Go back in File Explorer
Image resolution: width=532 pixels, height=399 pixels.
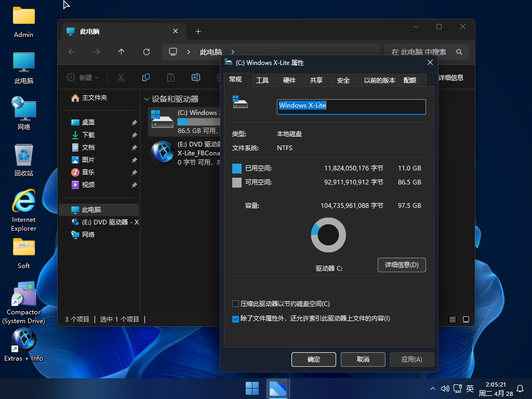(72, 52)
